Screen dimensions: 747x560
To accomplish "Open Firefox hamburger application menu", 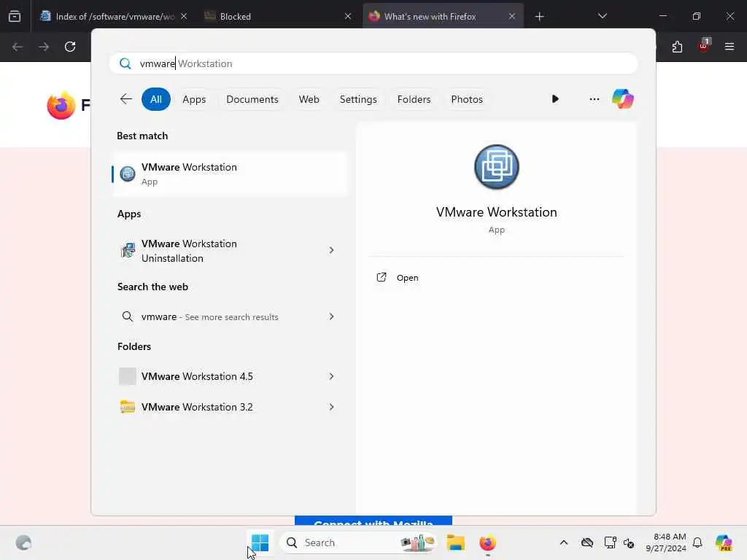I will 729,47.
